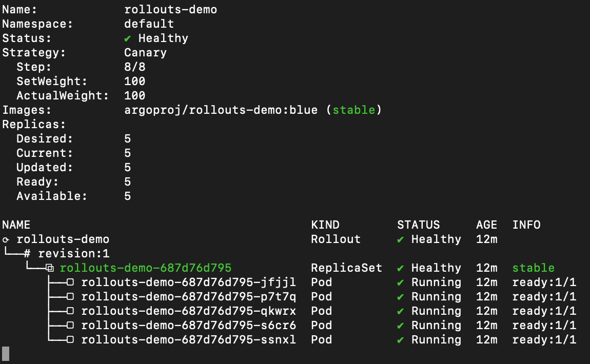590x364 pixels.
Task: Click the KIND column header
Action: pos(325,225)
